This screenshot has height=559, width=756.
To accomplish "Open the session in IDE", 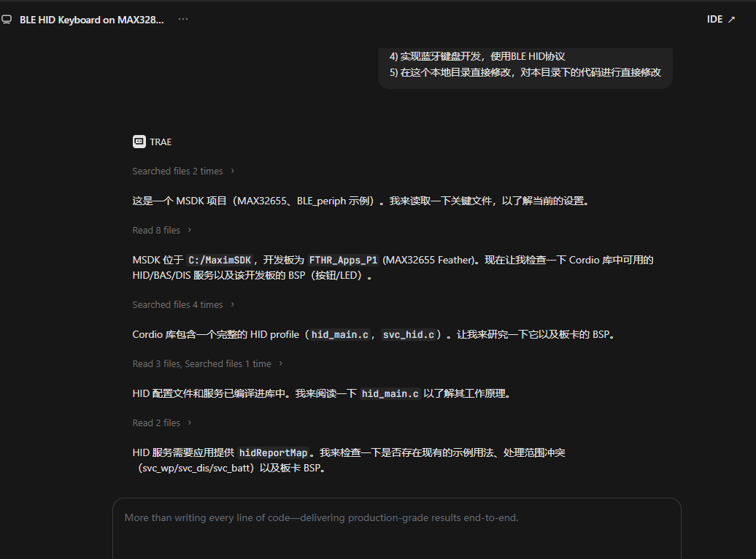I will (x=721, y=19).
